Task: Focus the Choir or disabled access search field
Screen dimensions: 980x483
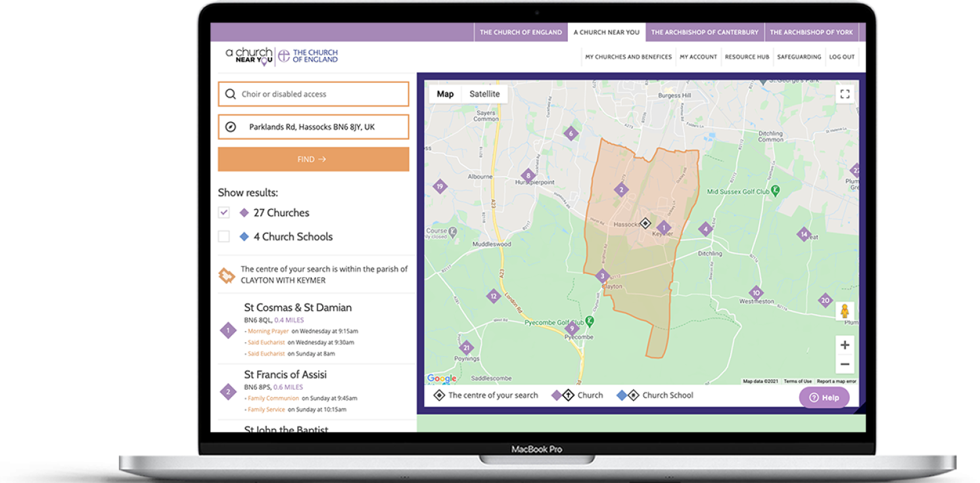Action: 314,94
